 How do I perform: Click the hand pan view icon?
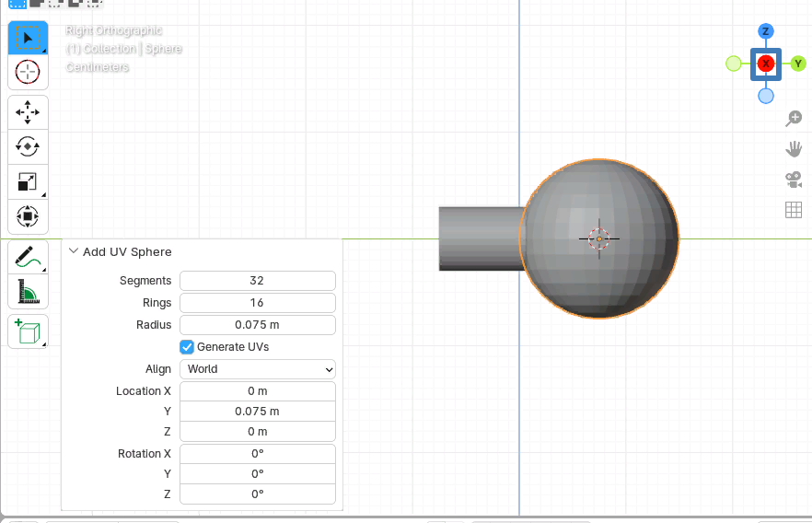tap(794, 149)
